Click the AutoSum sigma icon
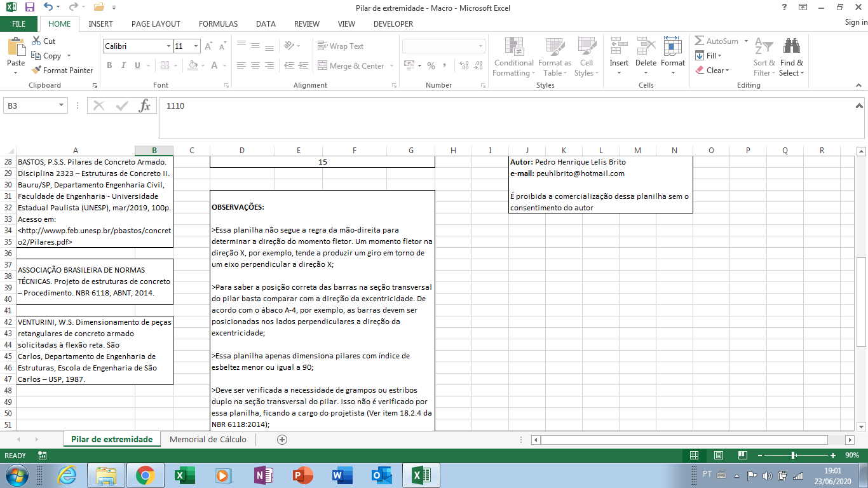This screenshot has width=868, height=488. click(x=700, y=41)
